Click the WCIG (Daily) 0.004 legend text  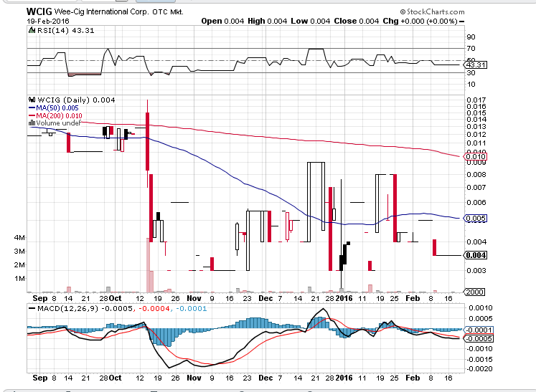(x=76, y=100)
